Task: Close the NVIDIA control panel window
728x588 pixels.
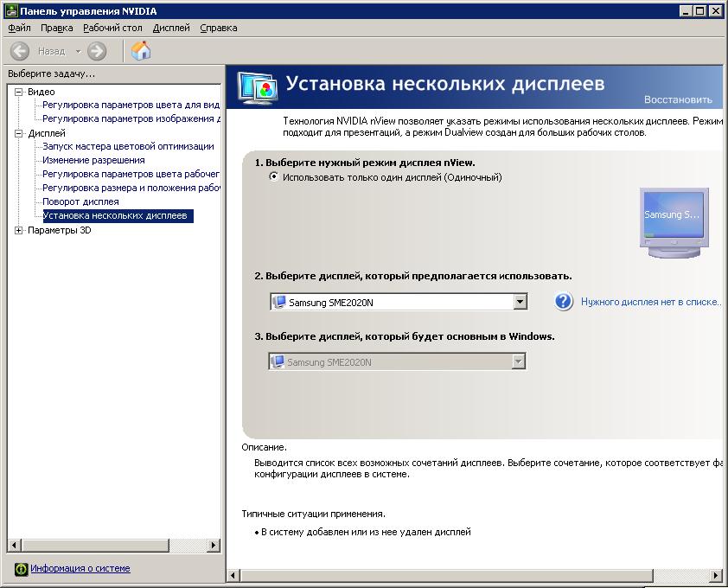Action: [x=716, y=10]
